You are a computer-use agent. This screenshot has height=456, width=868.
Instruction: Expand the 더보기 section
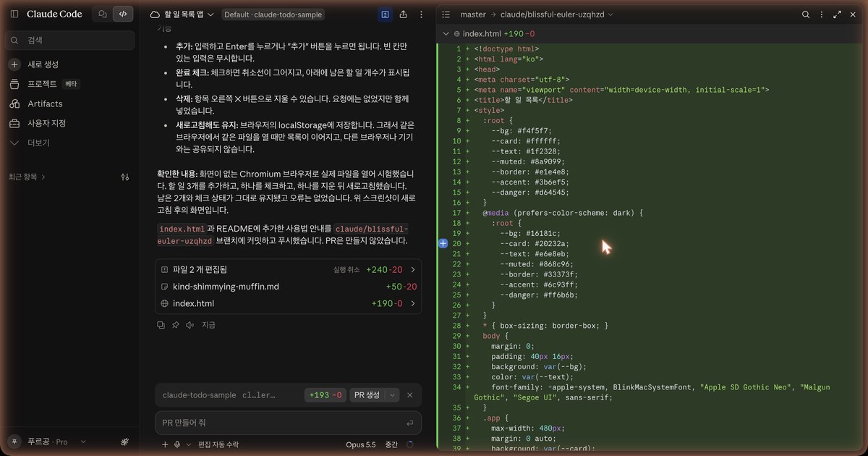pyautogui.click(x=38, y=143)
